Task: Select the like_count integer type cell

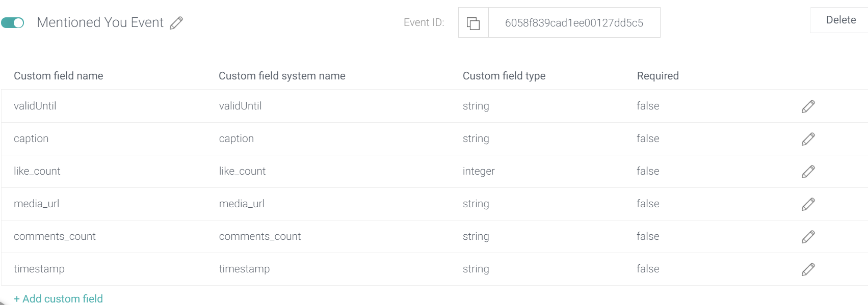Action: pos(479,172)
